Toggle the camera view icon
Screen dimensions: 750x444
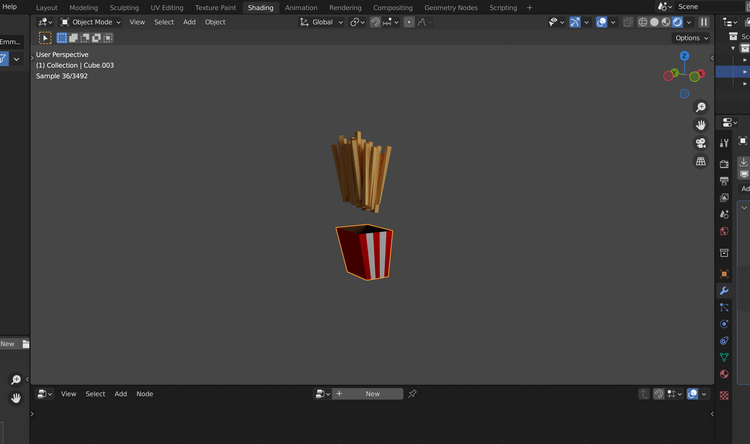pyautogui.click(x=701, y=143)
